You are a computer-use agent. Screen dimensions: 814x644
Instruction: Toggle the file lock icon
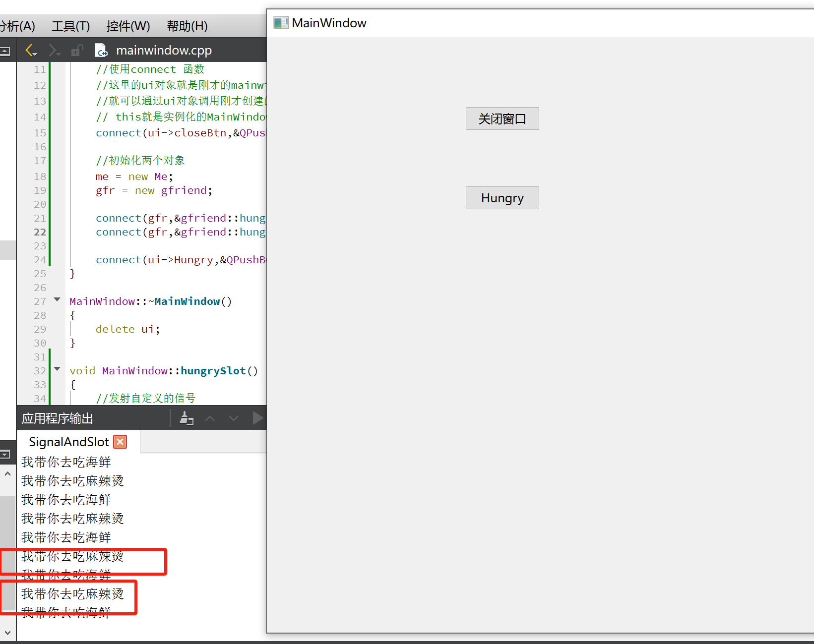[x=77, y=50]
